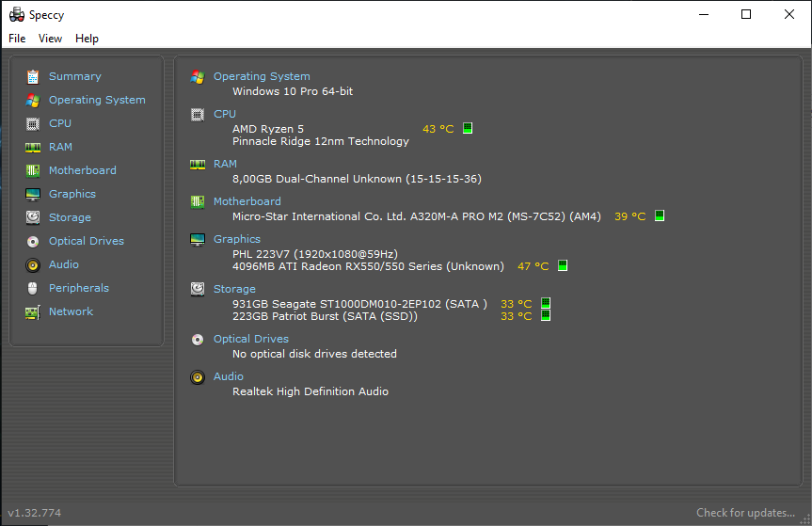Screen dimensions: 812x526
Task: Open the Motherboard sidebar section
Action: 83,170
